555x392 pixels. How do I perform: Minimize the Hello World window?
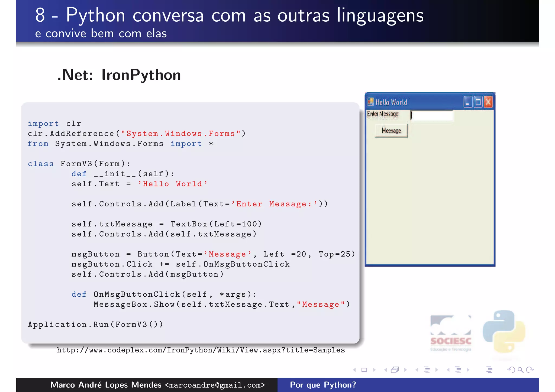click(468, 102)
